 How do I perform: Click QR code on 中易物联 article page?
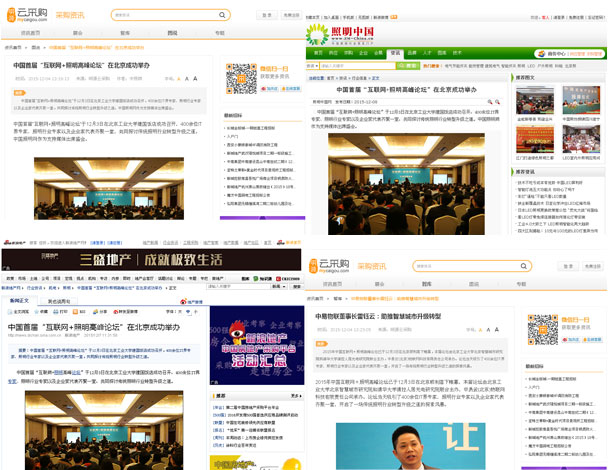543,330
